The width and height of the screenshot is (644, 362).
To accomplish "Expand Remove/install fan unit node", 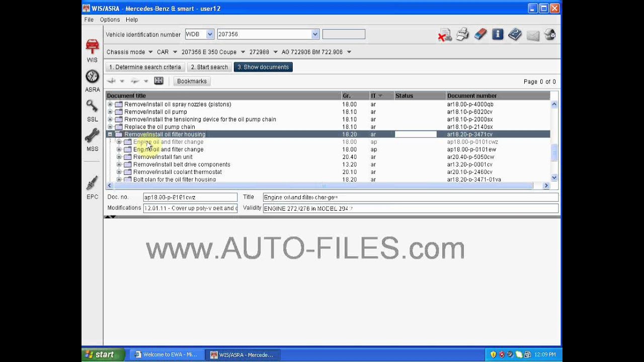I will [119, 157].
